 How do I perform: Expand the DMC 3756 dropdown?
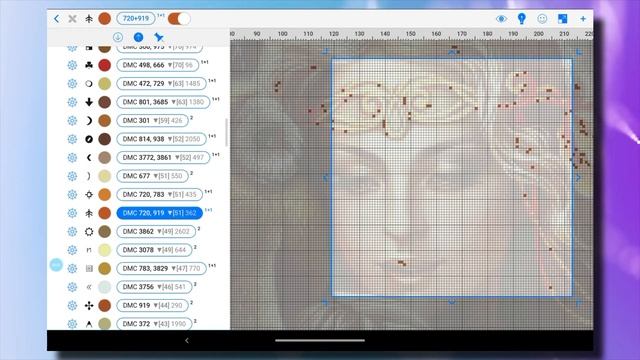click(x=154, y=287)
